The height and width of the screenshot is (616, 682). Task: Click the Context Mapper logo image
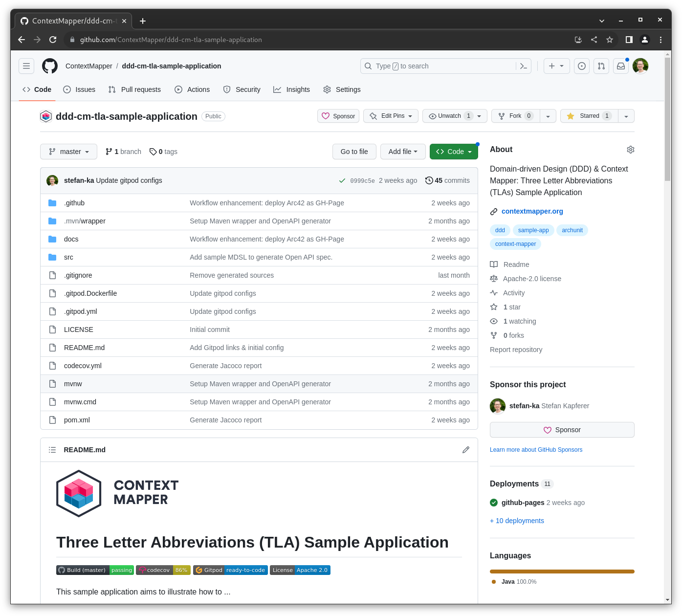(118, 493)
